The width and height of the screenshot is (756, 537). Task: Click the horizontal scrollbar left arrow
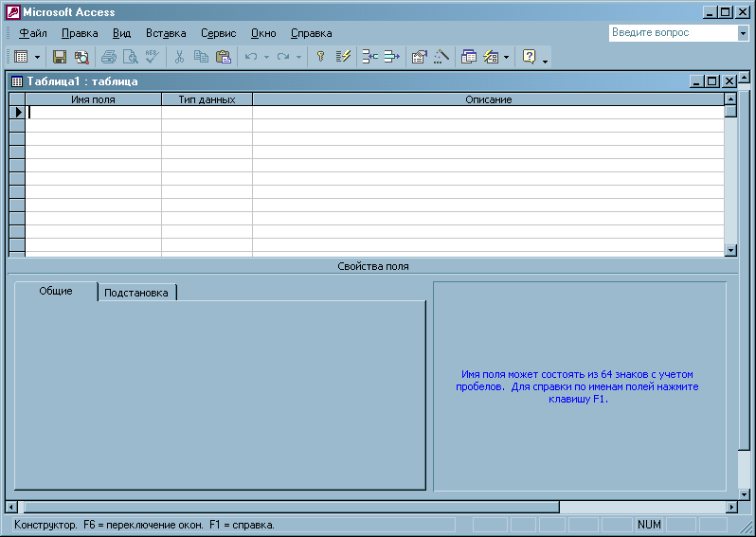(10, 507)
